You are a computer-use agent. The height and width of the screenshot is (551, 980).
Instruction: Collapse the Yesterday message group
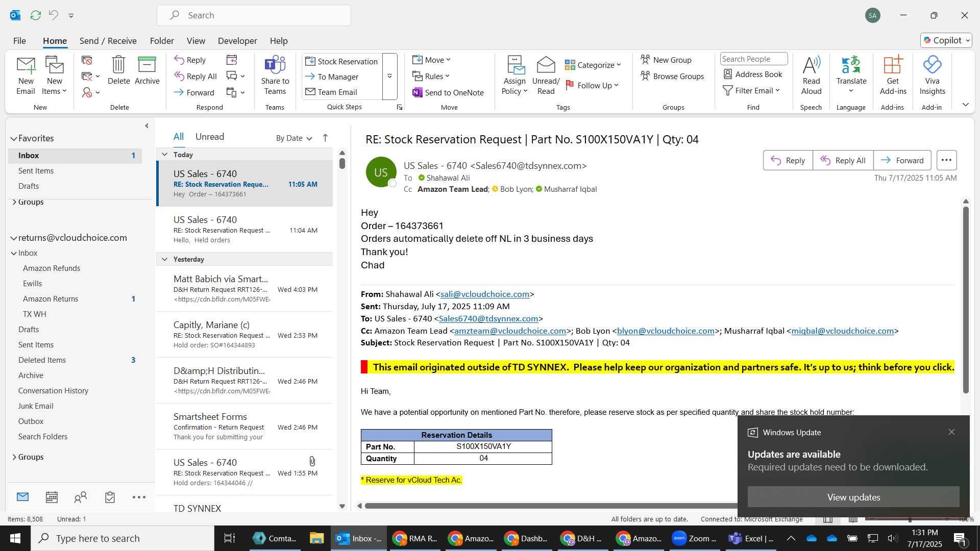coord(164,259)
